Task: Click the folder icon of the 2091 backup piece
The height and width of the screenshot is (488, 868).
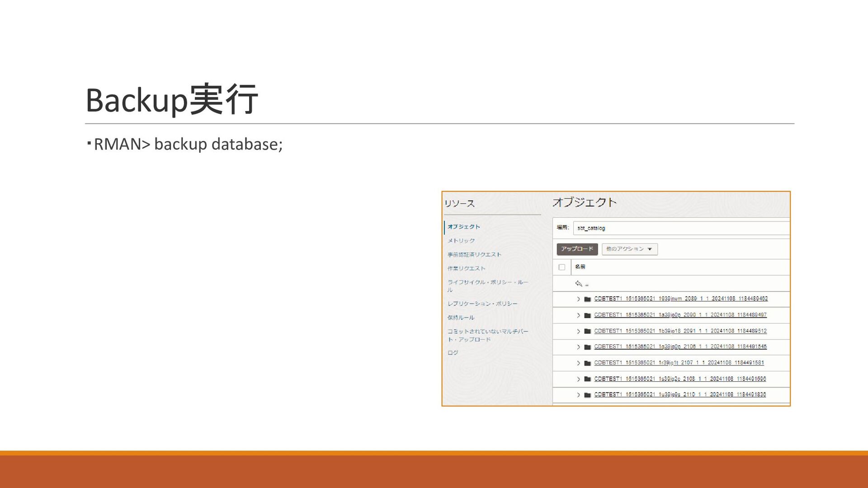Action: tap(587, 331)
